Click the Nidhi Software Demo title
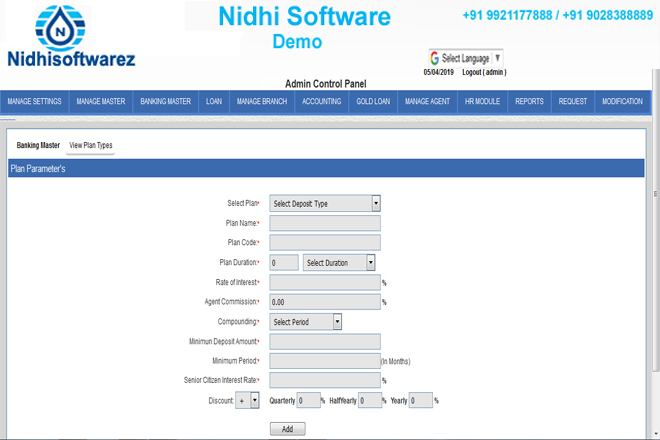This screenshot has width=660, height=440. tap(304, 27)
